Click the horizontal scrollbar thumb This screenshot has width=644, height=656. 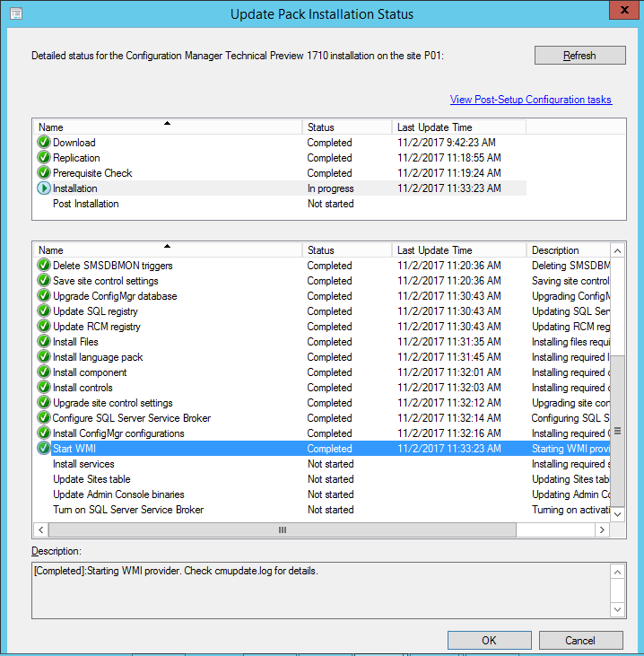pos(283,529)
